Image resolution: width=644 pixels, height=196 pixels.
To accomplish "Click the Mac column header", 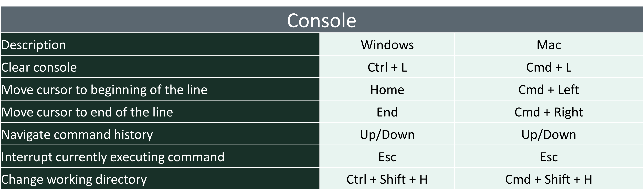I will 549,44.
